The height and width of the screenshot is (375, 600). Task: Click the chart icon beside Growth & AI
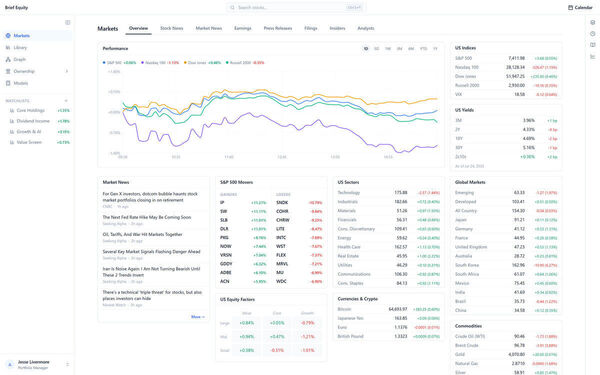pos(12,132)
